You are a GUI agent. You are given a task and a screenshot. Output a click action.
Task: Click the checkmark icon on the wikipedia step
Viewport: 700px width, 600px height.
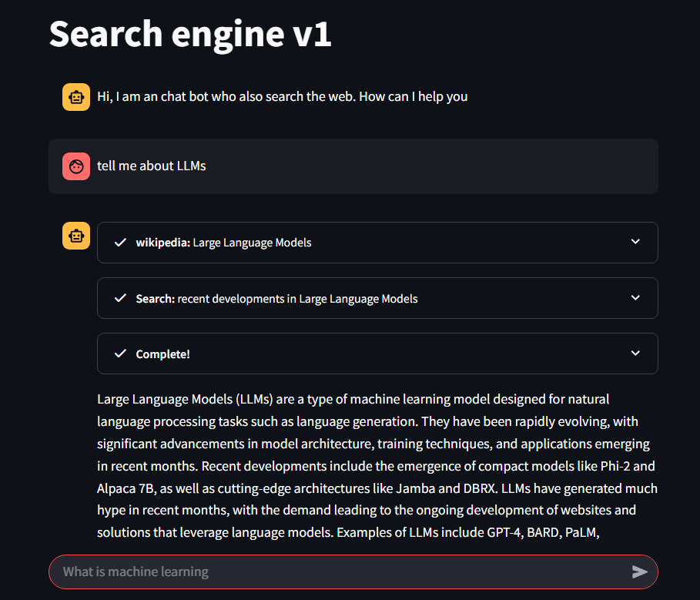119,243
